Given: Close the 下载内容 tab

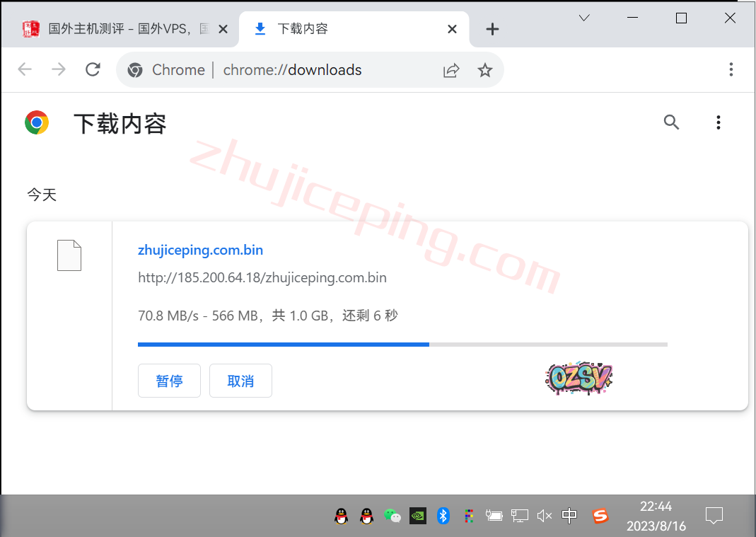Looking at the screenshot, I should [x=453, y=29].
